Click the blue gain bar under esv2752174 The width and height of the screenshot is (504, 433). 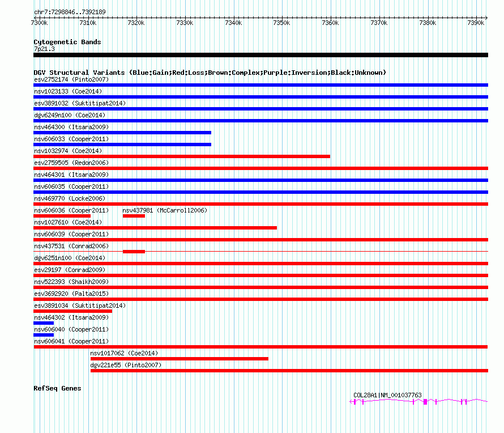click(260, 85)
